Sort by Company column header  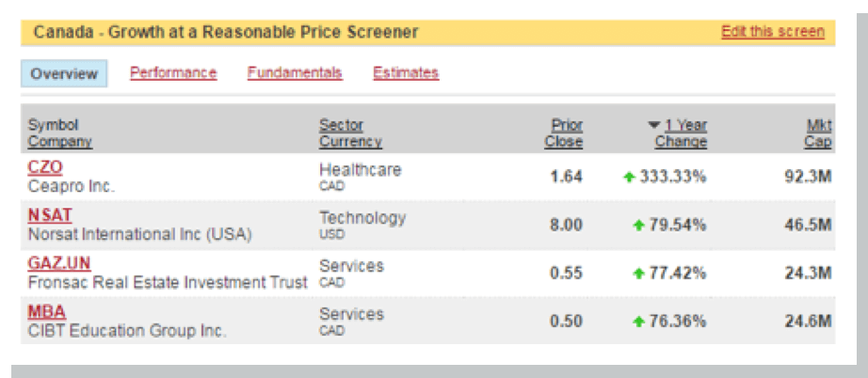click(60, 142)
